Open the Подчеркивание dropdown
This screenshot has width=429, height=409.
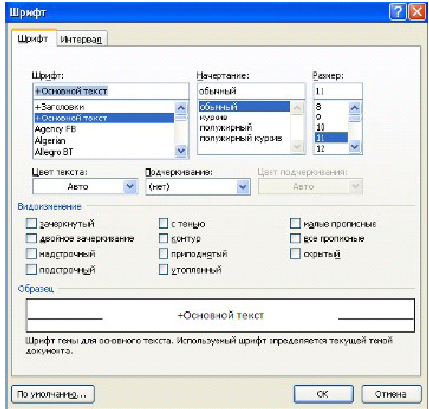click(243, 187)
